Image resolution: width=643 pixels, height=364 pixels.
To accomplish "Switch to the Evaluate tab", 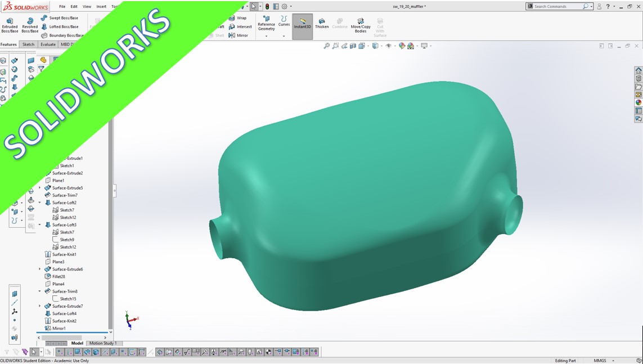I will click(48, 44).
